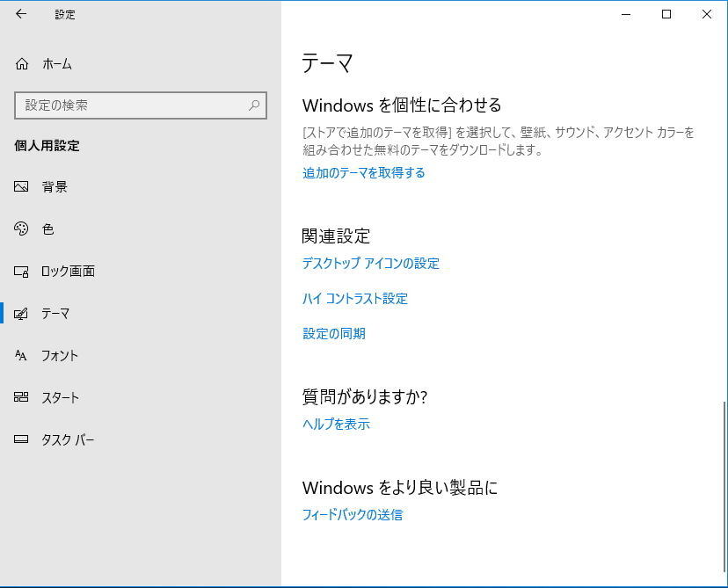Open スタート settings via its tiles icon

point(22,397)
